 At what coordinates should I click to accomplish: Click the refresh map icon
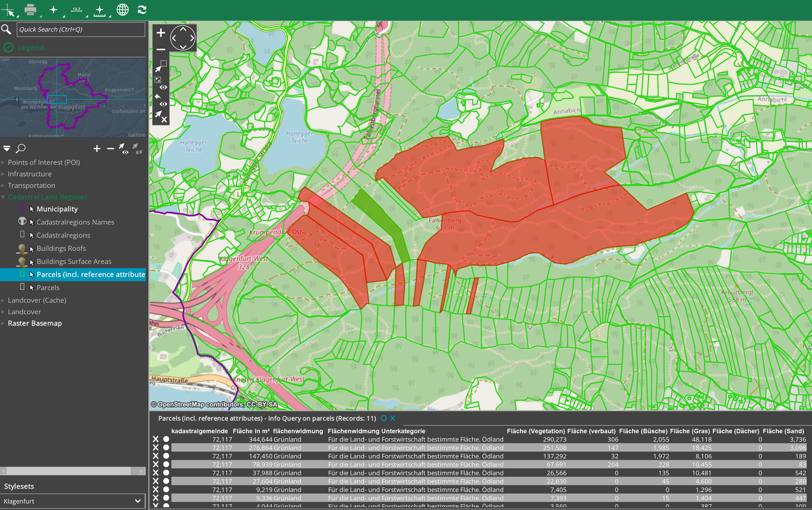coord(142,9)
